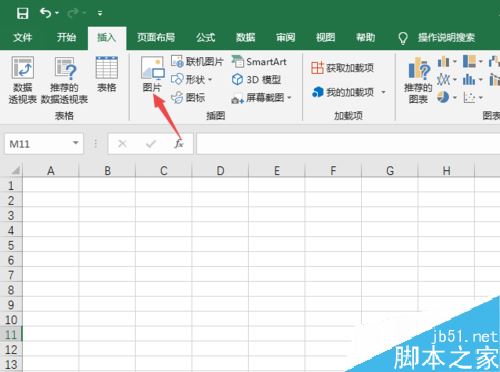Click into the formula bar input area
Viewport: 500px width, 372px height.
coord(348,144)
